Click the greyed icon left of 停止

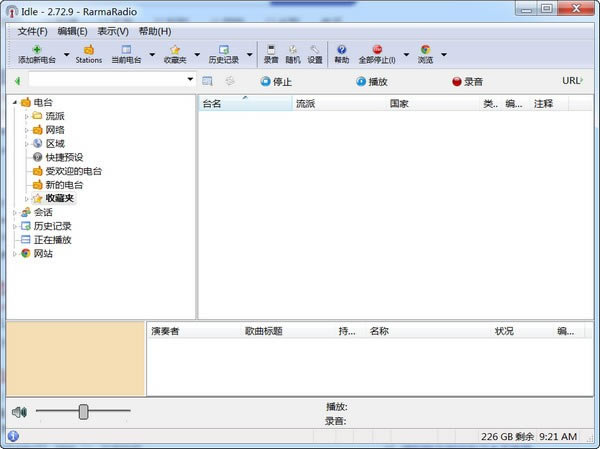click(x=230, y=81)
